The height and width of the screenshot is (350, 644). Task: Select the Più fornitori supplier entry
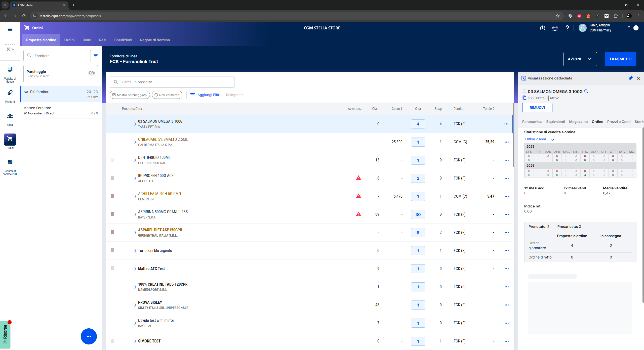tap(61, 94)
